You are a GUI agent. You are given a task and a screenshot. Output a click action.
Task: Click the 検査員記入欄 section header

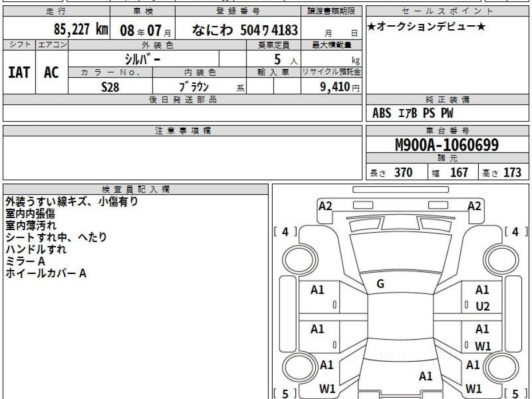[136, 189]
